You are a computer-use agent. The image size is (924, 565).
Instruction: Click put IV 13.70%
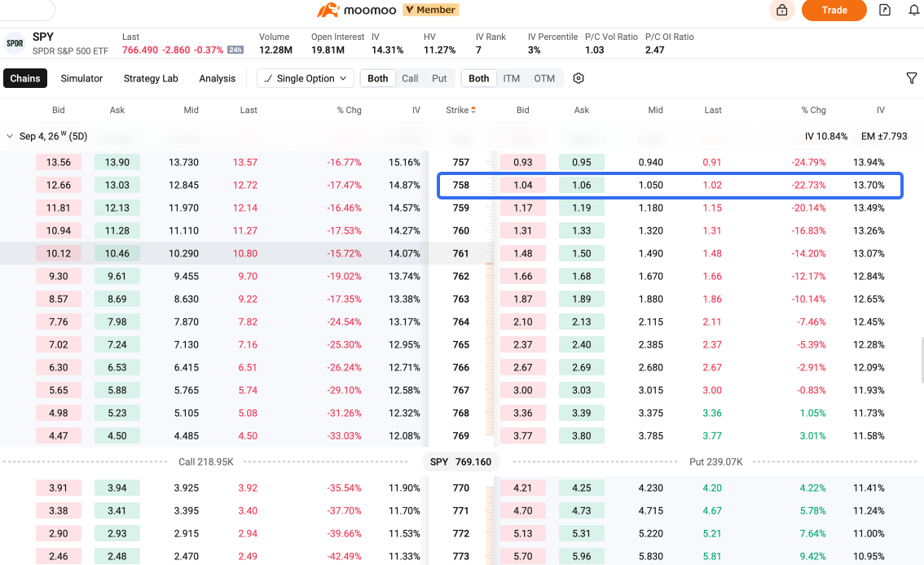(869, 185)
